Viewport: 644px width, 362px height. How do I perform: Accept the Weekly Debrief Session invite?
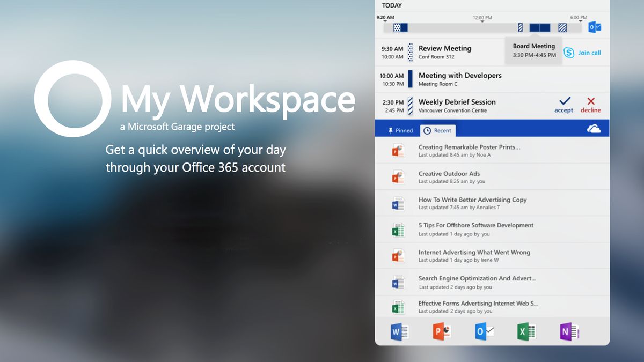click(x=564, y=105)
